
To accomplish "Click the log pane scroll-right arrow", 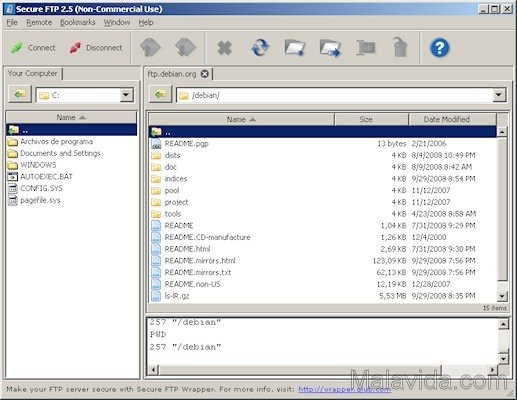I will pos(492,369).
